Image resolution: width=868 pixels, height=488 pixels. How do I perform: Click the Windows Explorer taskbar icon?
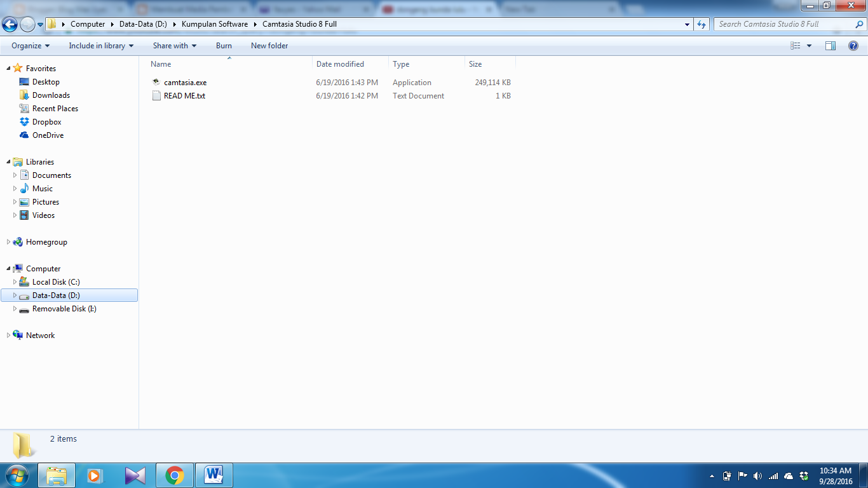click(x=57, y=475)
